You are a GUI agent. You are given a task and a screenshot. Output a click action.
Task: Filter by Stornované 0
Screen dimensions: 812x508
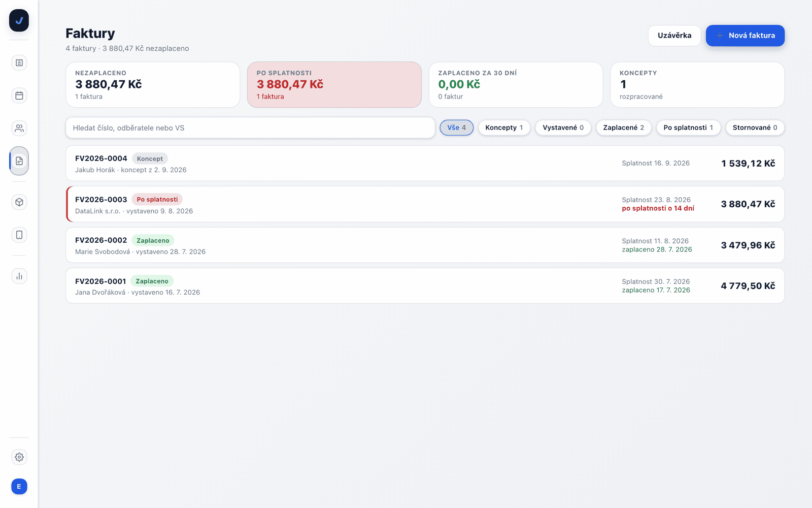pyautogui.click(x=755, y=128)
